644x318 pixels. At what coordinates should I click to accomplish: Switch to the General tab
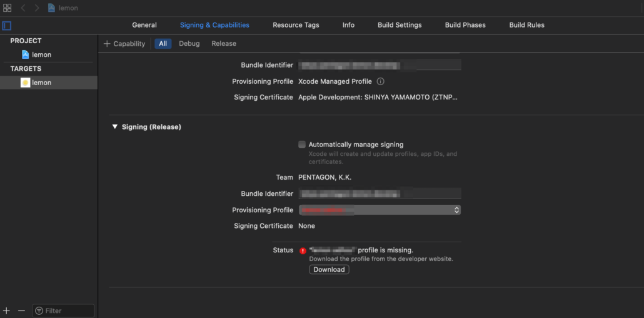(144, 25)
